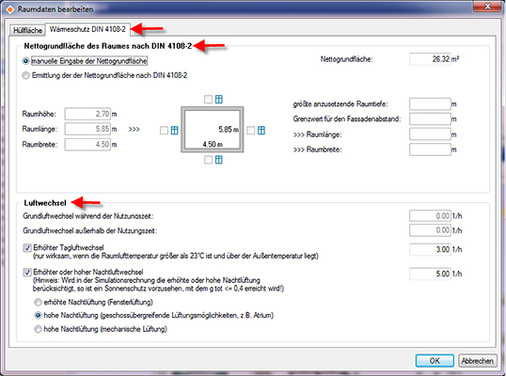Viewport: 506px width, 376px height.
Task: Click the orange app icon in the title bar
Action: pyautogui.click(x=10, y=9)
